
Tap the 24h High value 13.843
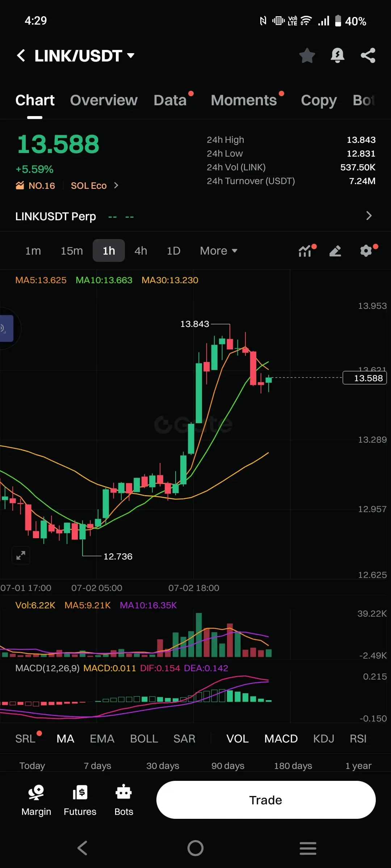point(361,140)
